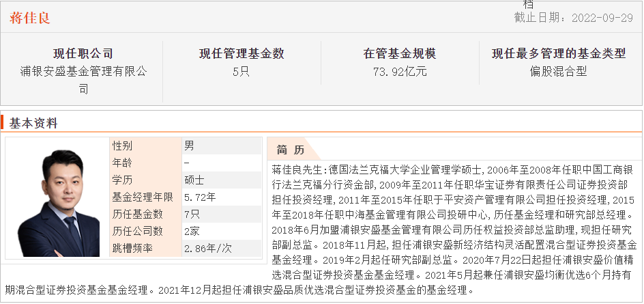Select the 简历 tab header
Screen dimensions: 644x304
(x=291, y=150)
